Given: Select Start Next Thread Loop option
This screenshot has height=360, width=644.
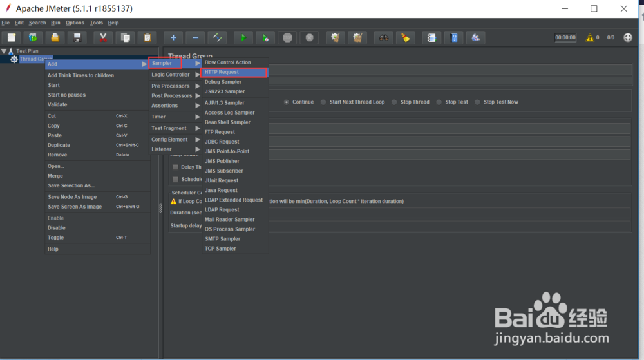Looking at the screenshot, I should point(323,102).
